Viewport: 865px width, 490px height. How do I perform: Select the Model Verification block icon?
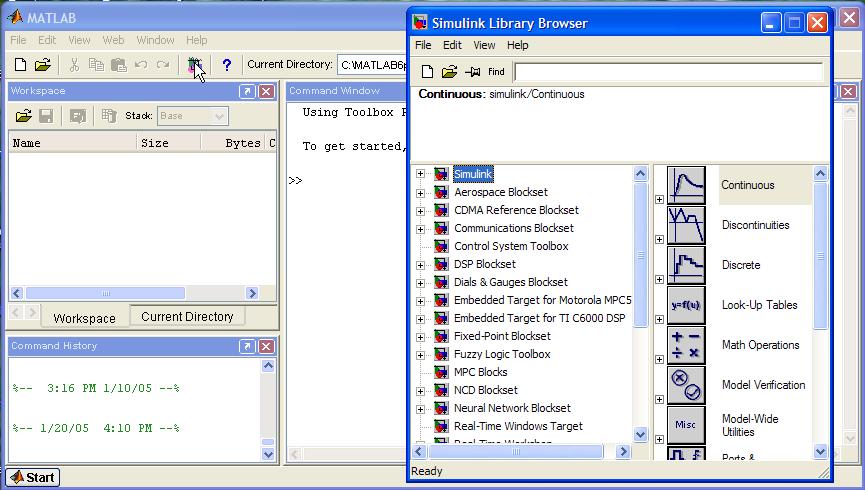point(686,385)
